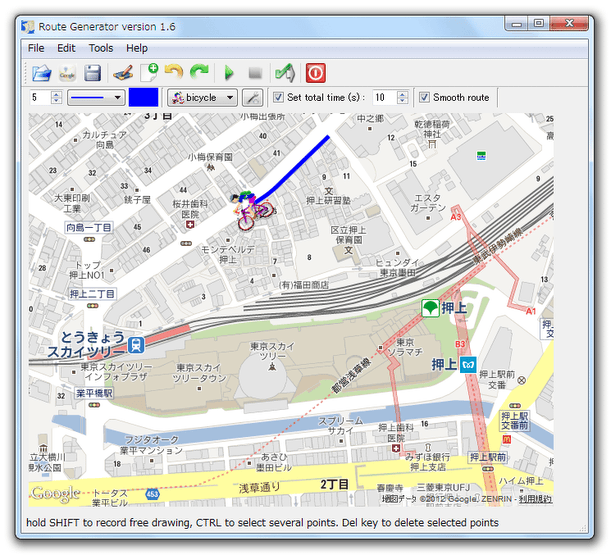The image size is (611, 555).
Task: Stop the route animation playback
Action: [255, 73]
